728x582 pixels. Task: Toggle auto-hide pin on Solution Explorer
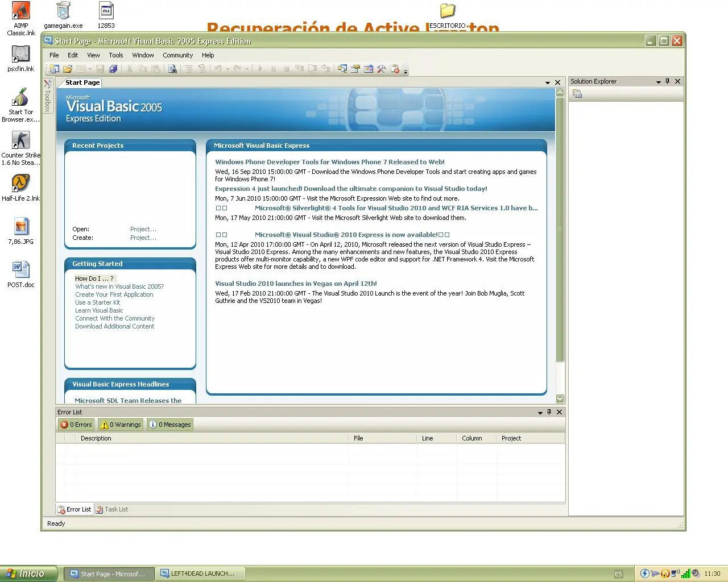(667, 81)
